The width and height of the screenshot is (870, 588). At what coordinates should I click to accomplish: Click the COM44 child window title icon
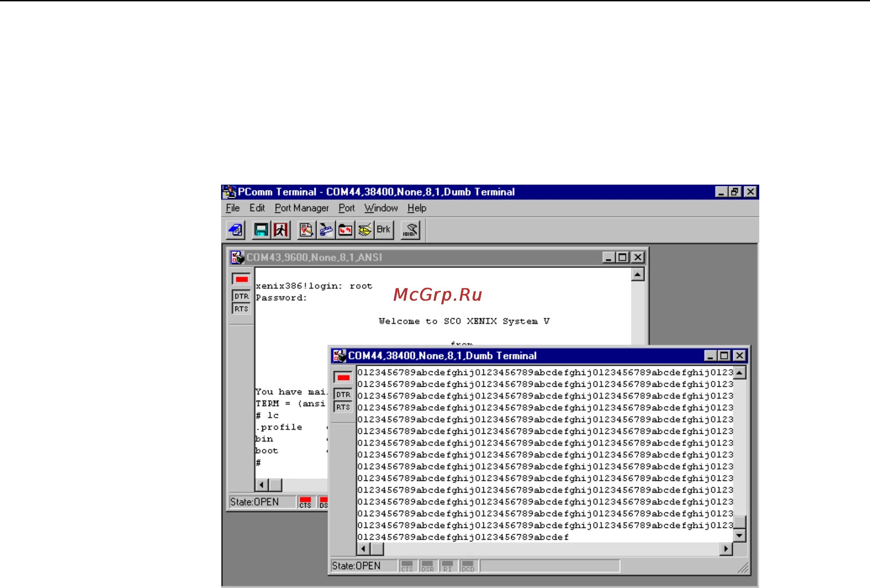click(x=339, y=356)
